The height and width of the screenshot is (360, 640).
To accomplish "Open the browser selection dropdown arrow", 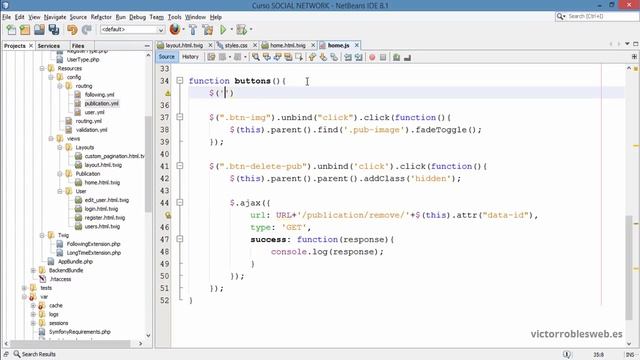I will (x=183, y=29).
